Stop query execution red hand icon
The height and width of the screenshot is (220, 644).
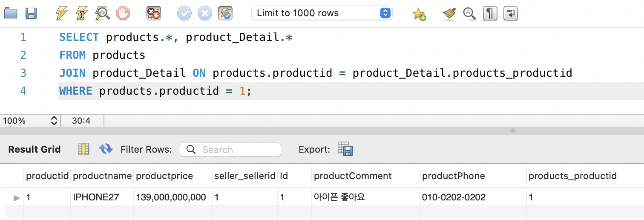(123, 13)
